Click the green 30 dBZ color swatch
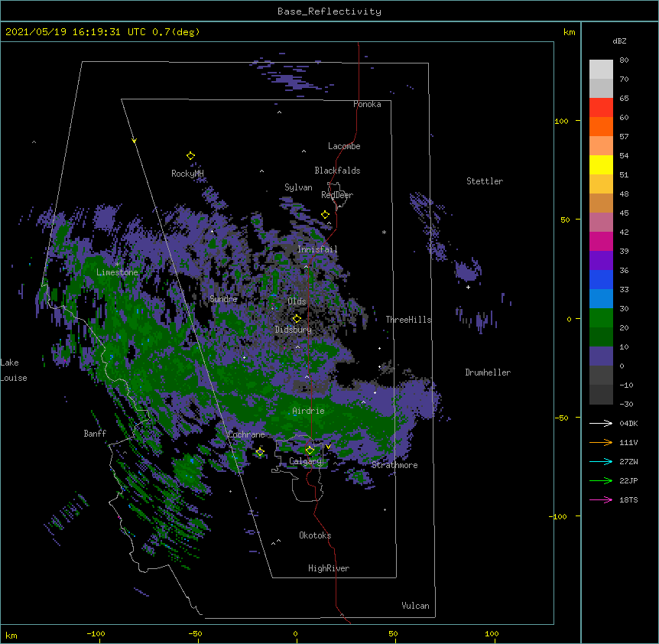Screen dimensions: 659x644 point(601,318)
